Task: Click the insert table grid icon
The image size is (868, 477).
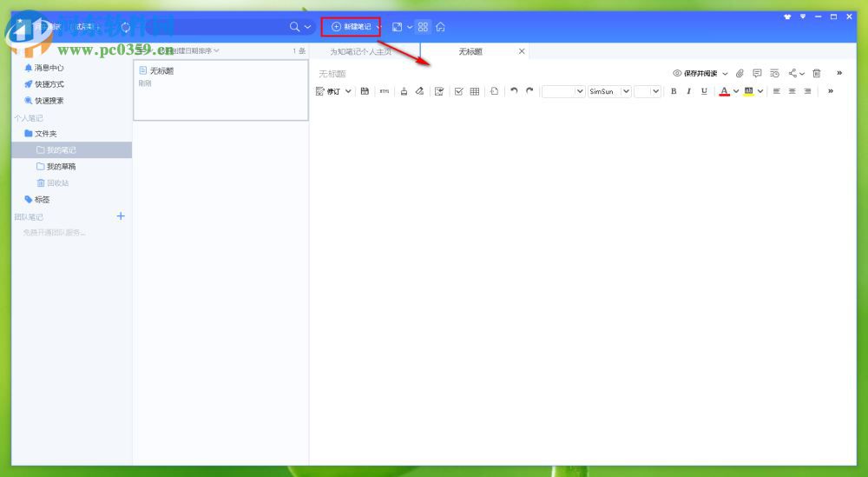Action: (475, 91)
